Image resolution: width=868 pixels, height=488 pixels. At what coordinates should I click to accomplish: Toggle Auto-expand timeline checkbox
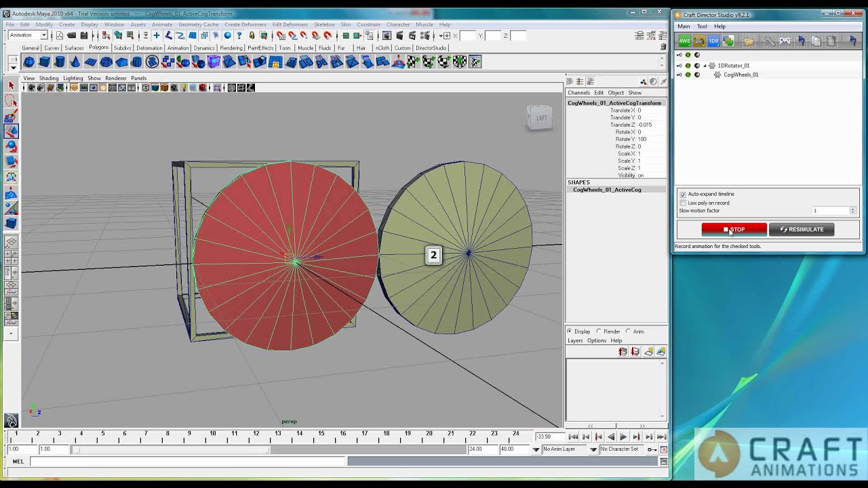click(683, 195)
